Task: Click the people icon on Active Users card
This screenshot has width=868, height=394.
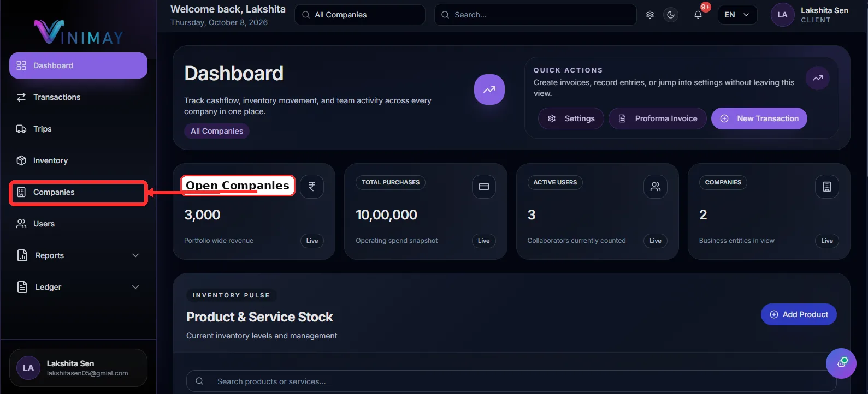Action: [656, 187]
